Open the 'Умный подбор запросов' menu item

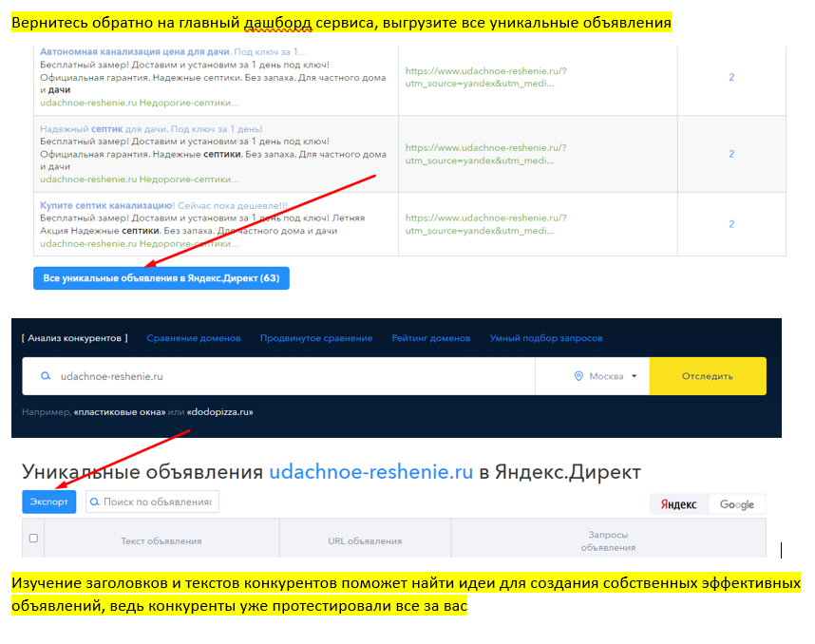coord(546,338)
